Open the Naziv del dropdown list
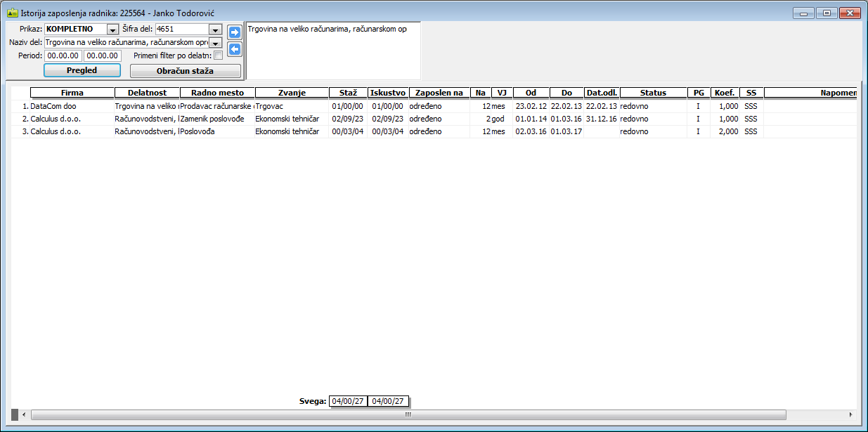Image resolution: width=868 pixels, height=432 pixels. (215, 43)
